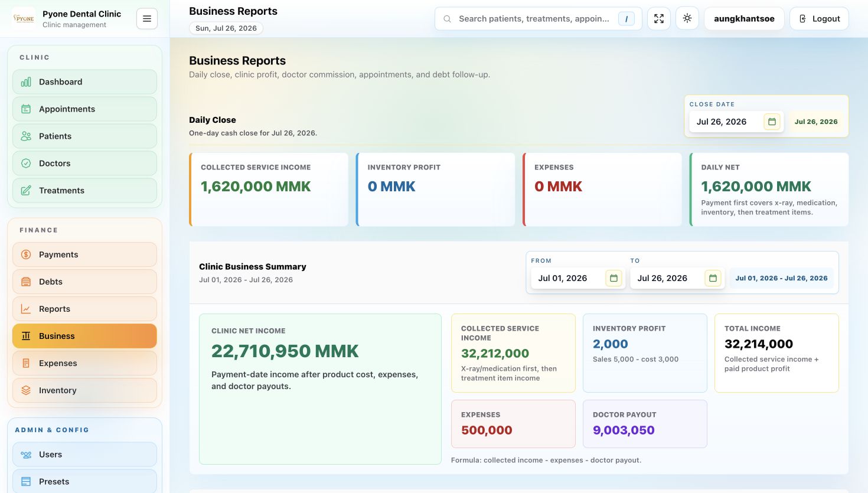Click the Business columns icon

[x=26, y=336]
